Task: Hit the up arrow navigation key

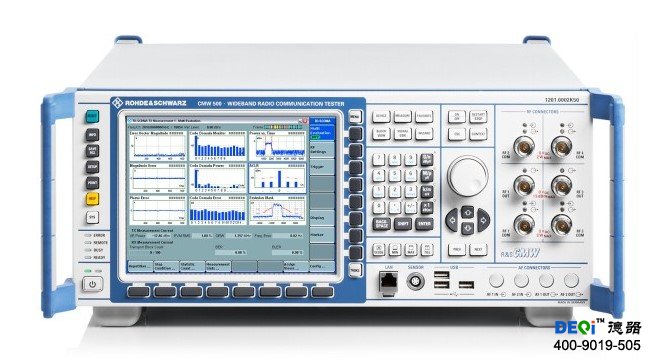Action: [467, 213]
